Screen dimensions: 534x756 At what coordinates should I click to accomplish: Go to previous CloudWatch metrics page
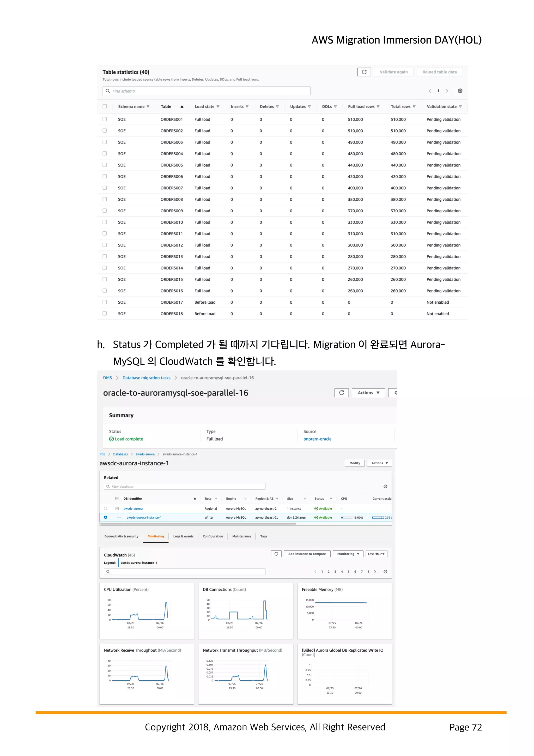[315, 572]
